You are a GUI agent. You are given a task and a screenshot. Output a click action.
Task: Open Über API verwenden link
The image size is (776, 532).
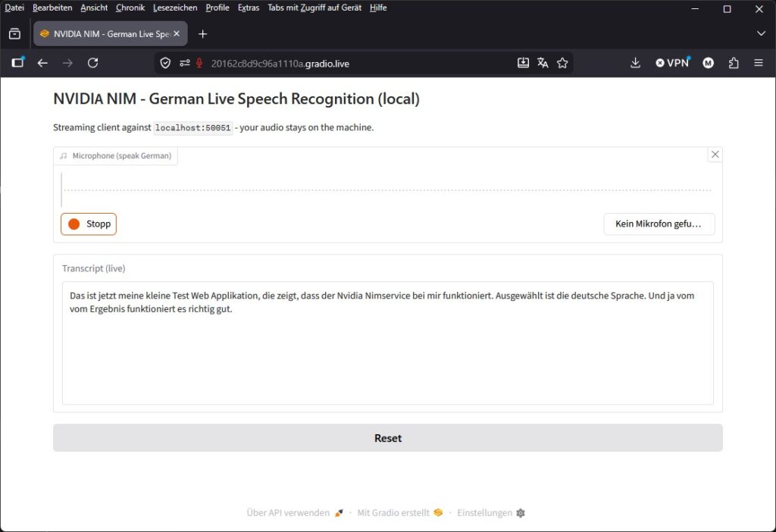point(295,513)
